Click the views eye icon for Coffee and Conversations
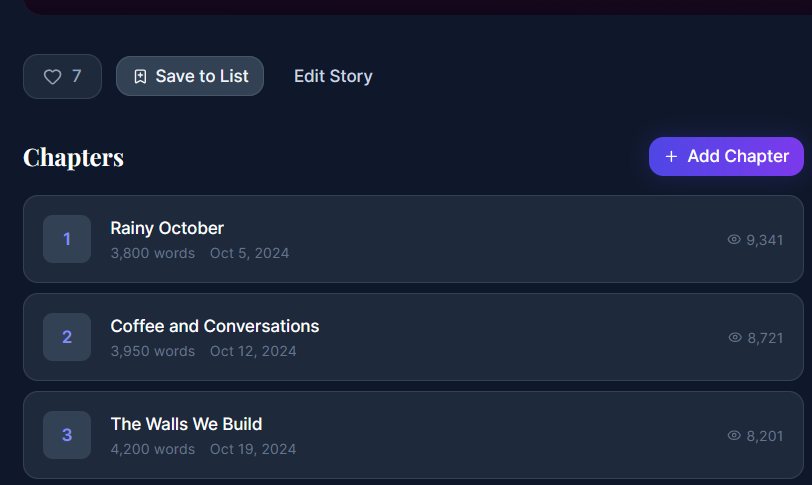Image resolution: width=812 pixels, height=485 pixels. point(735,338)
